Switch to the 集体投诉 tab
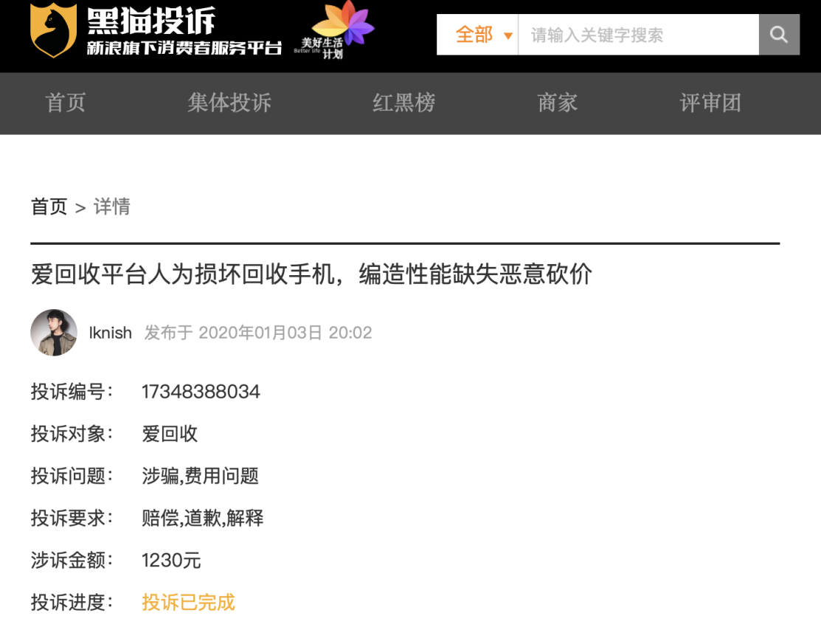 [x=229, y=103]
